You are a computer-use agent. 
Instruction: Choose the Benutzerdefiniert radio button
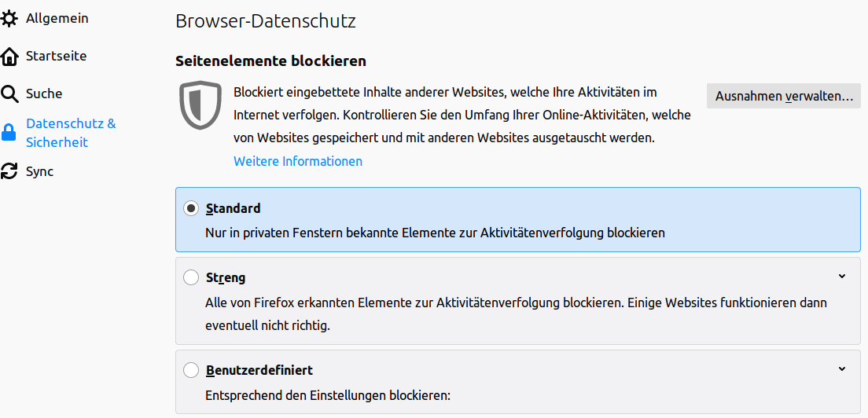191,370
